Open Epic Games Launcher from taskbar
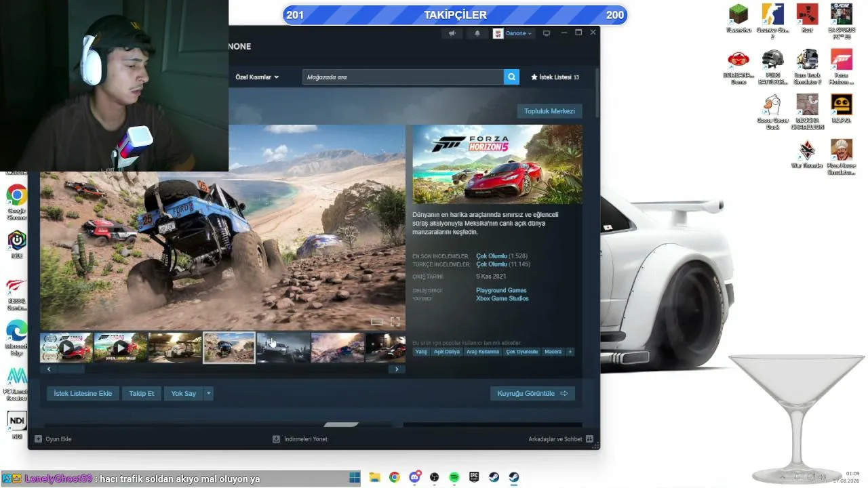Image resolution: width=868 pixels, height=488 pixels. coord(474,477)
